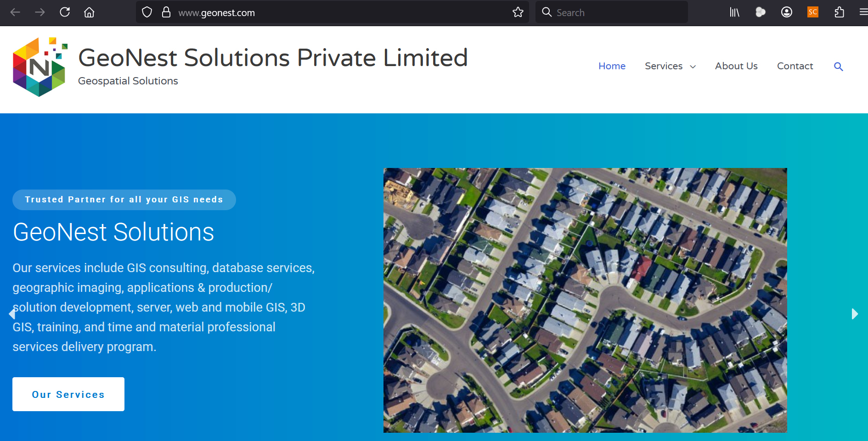Click the orange SC extension icon
This screenshot has width=868, height=441.
(x=813, y=12)
